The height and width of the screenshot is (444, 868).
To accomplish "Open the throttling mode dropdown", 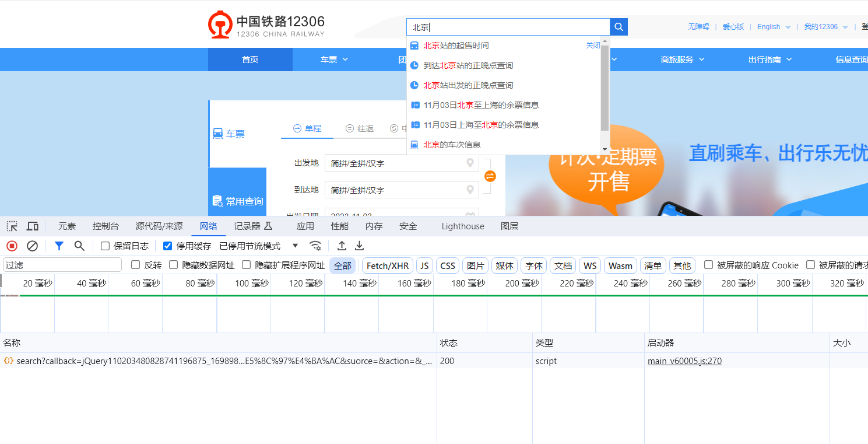I will [x=295, y=246].
